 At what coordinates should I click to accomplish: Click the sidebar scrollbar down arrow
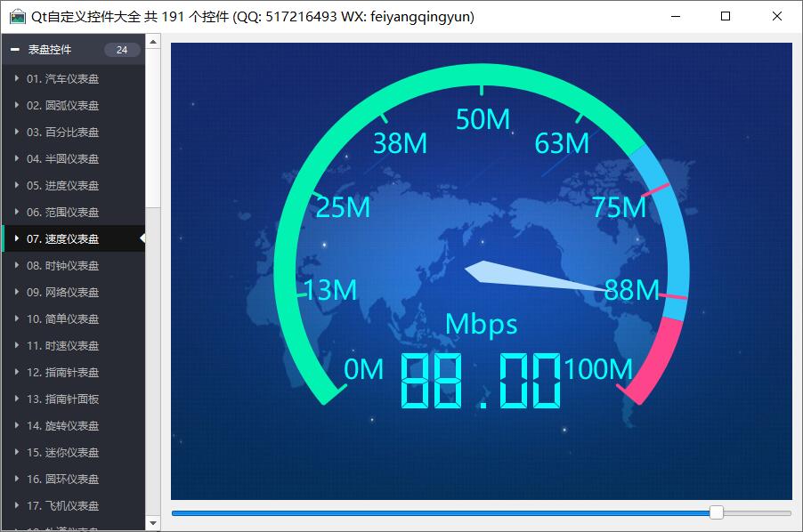153,523
